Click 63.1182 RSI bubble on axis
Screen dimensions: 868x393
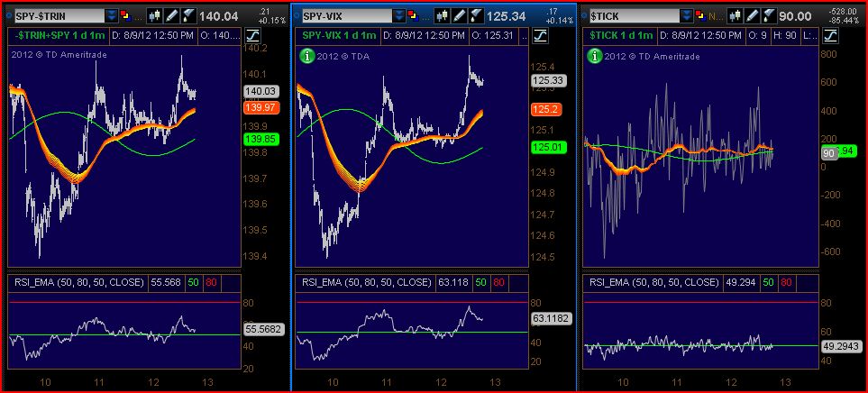(x=551, y=318)
